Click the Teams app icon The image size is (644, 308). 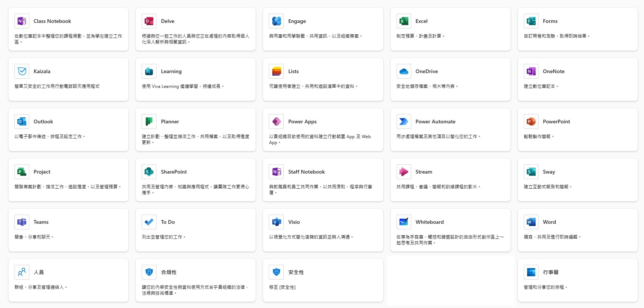[22, 222]
